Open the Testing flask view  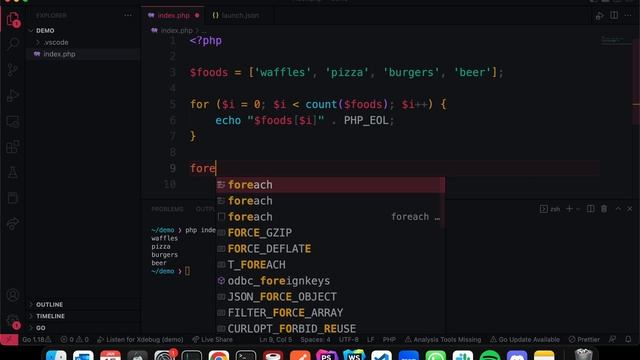point(13,173)
